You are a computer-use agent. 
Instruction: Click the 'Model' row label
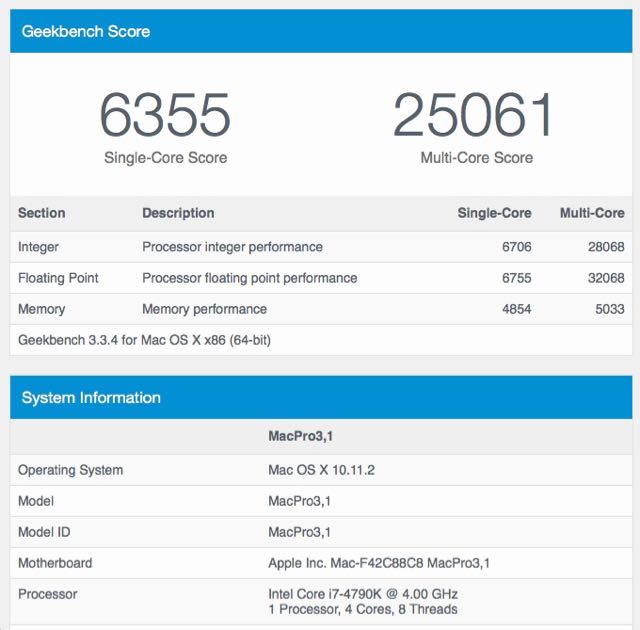[x=36, y=501]
